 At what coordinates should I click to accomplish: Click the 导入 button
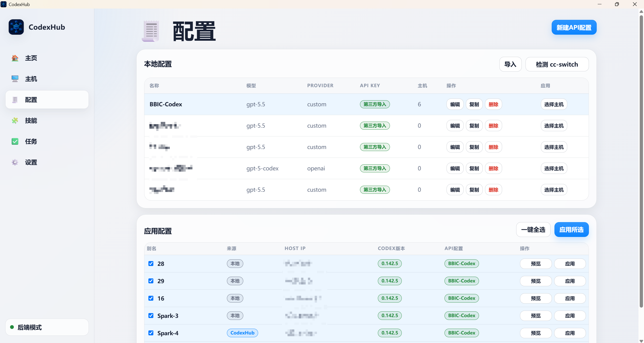point(510,64)
